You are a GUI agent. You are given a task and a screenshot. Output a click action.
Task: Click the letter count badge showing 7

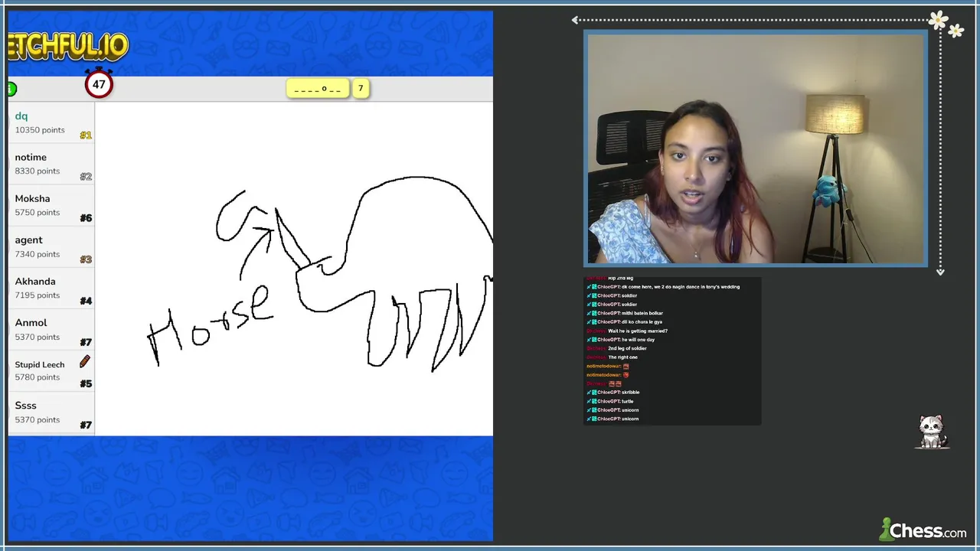pyautogui.click(x=361, y=89)
